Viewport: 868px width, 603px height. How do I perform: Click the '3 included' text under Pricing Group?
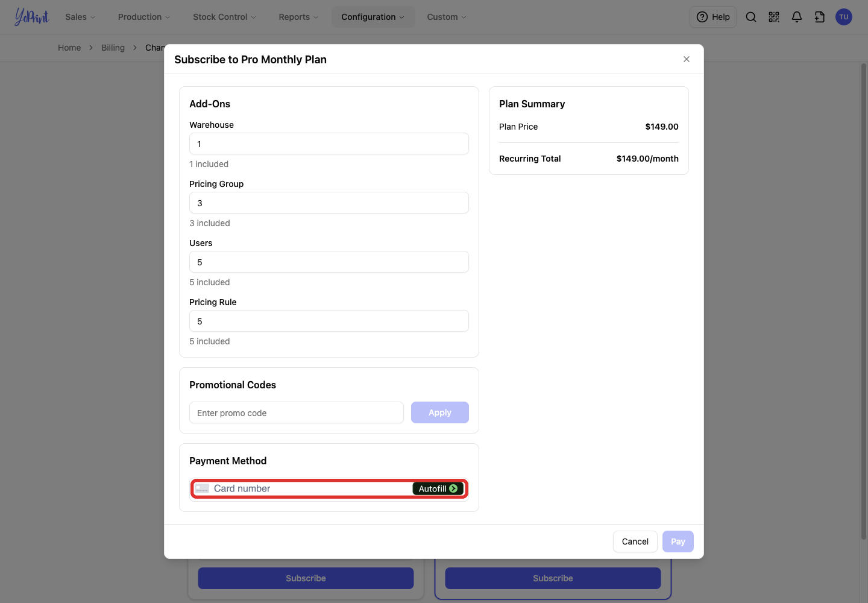(x=210, y=223)
